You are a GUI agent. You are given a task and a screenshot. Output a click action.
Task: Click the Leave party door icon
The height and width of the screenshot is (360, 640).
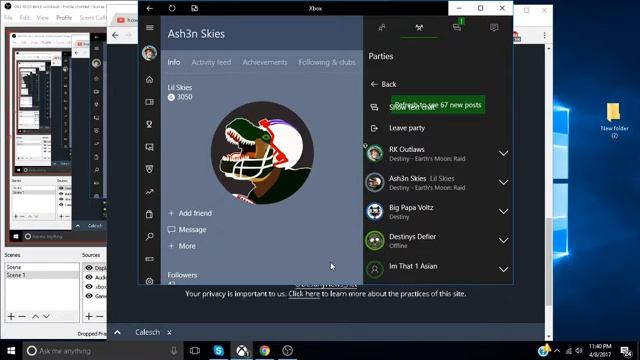point(374,128)
